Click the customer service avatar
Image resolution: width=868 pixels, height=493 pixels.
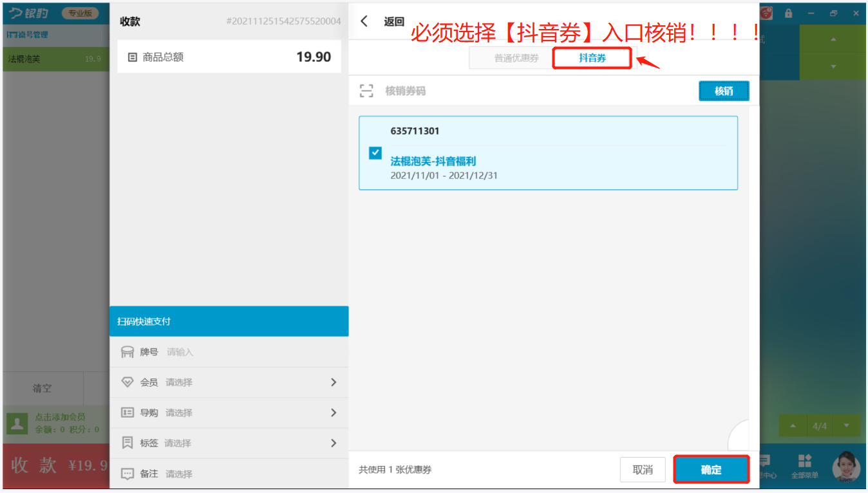click(x=846, y=467)
